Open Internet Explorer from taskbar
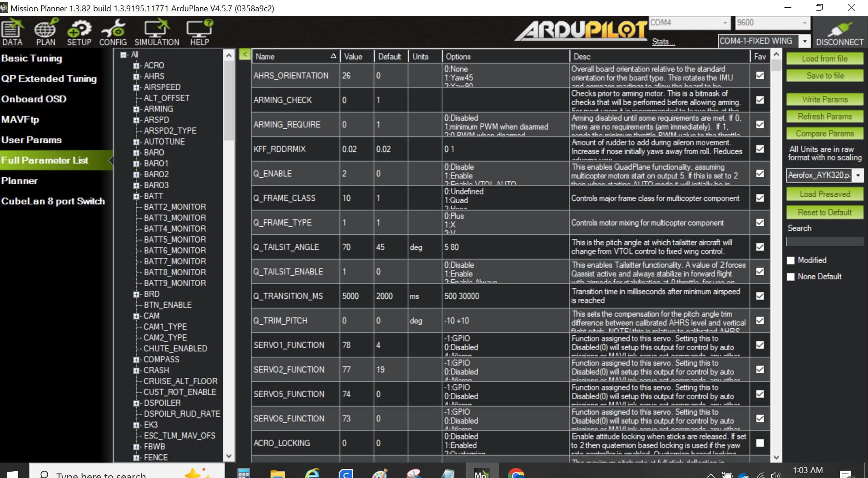The height and width of the screenshot is (478, 868). (x=312, y=473)
